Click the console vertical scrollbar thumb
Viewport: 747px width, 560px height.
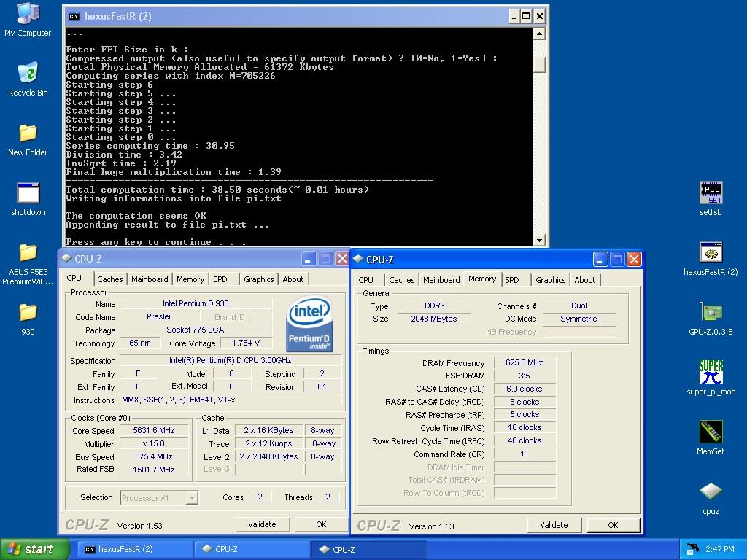click(539, 65)
